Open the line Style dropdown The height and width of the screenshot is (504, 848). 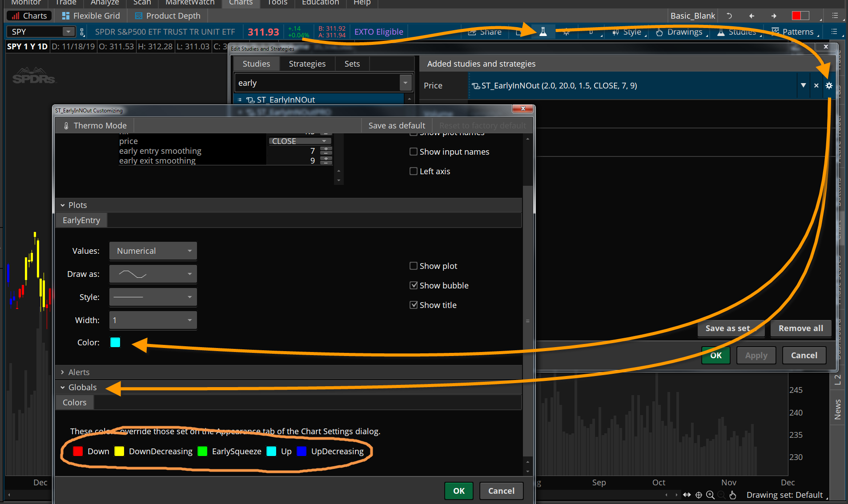[x=153, y=297]
